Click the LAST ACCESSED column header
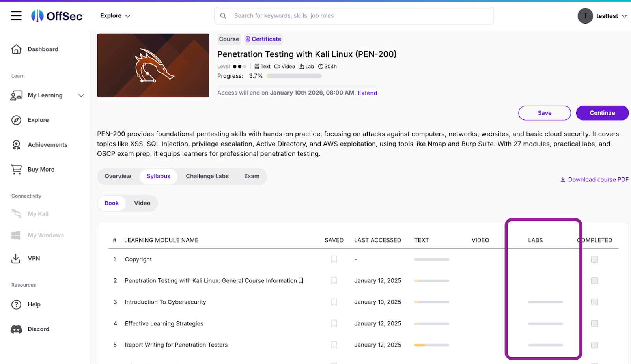 [378, 240]
